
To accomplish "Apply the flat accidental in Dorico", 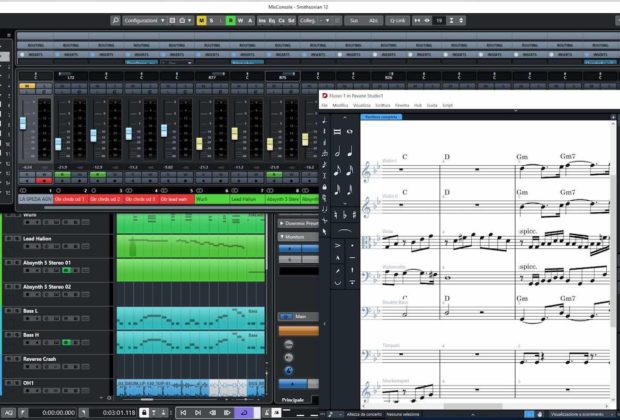I will point(345,215).
